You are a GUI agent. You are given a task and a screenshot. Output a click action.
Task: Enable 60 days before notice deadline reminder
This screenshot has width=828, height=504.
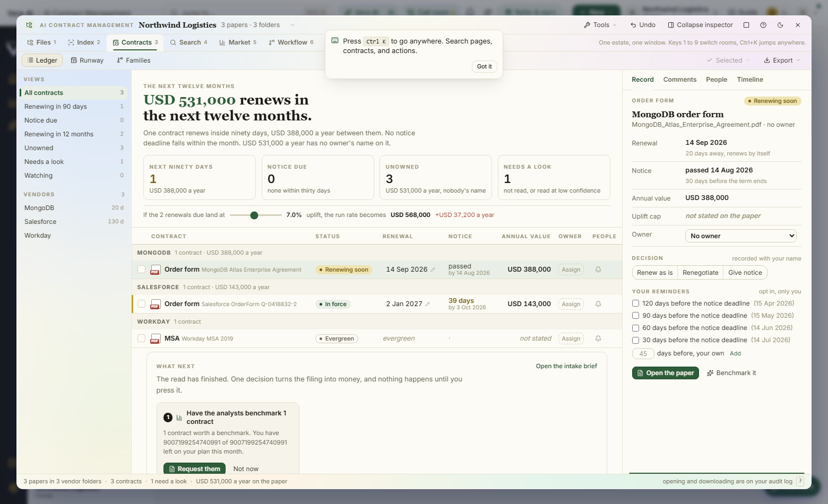click(x=635, y=328)
